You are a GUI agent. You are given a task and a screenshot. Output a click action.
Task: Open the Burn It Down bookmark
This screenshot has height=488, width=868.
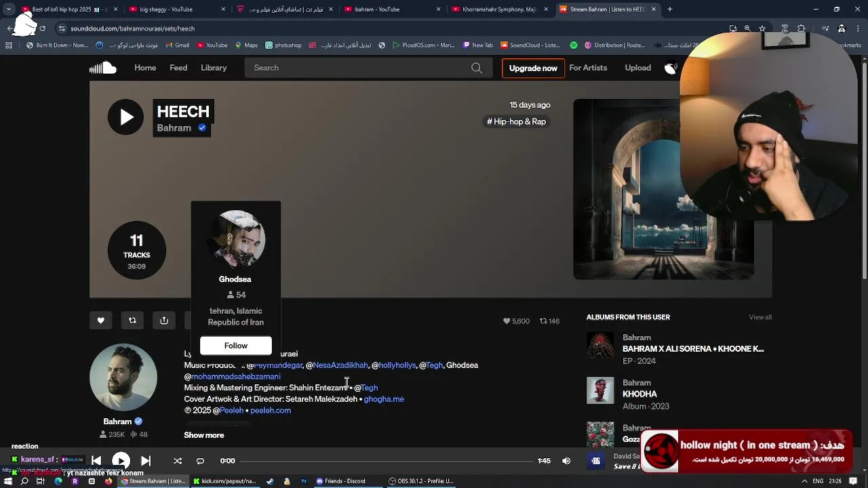click(x=58, y=45)
